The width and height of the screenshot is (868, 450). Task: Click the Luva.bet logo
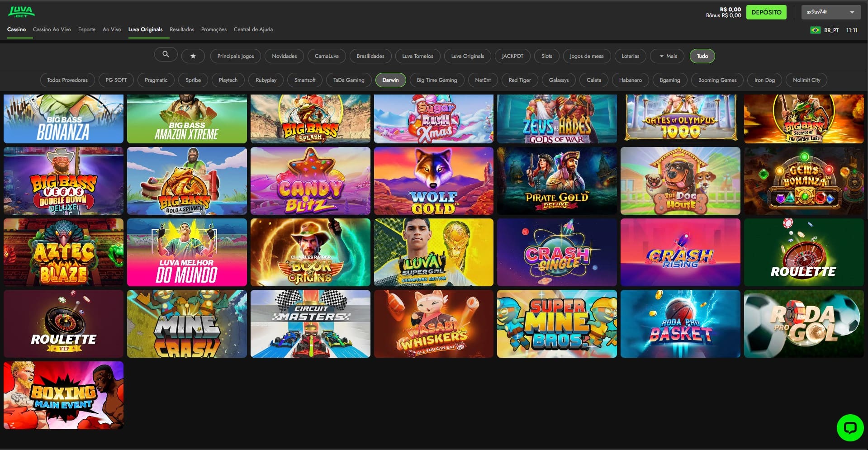(21, 12)
